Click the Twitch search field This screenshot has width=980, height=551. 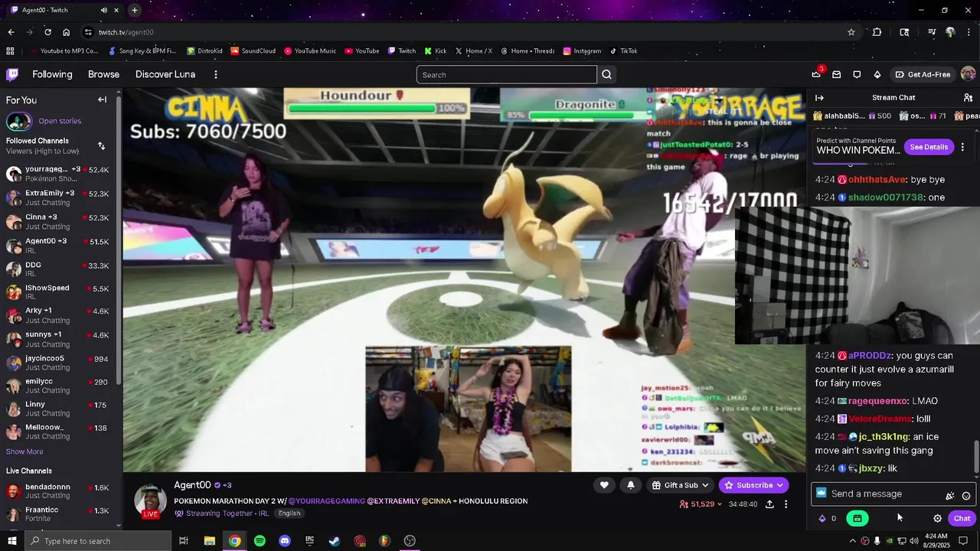tap(506, 74)
